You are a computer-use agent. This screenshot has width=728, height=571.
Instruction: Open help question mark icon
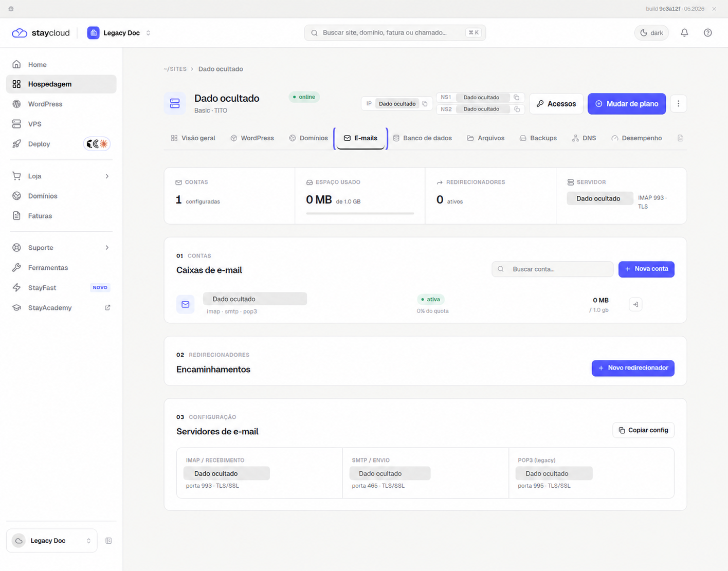tap(708, 32)
